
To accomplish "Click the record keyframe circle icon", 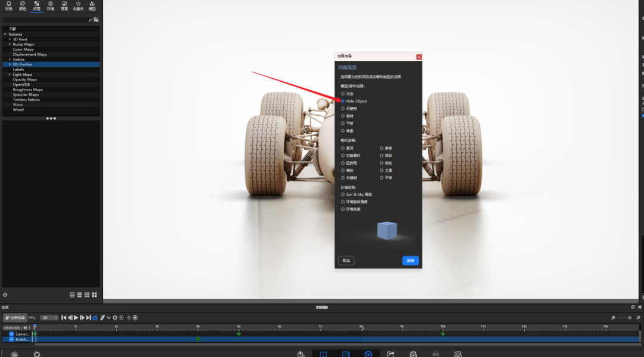I will click(x=135, y=318).
